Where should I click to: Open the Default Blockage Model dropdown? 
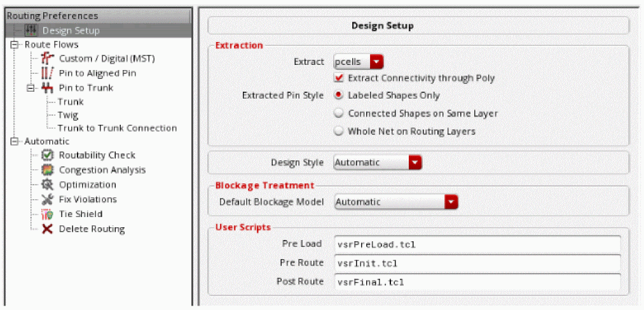[395, 202]
